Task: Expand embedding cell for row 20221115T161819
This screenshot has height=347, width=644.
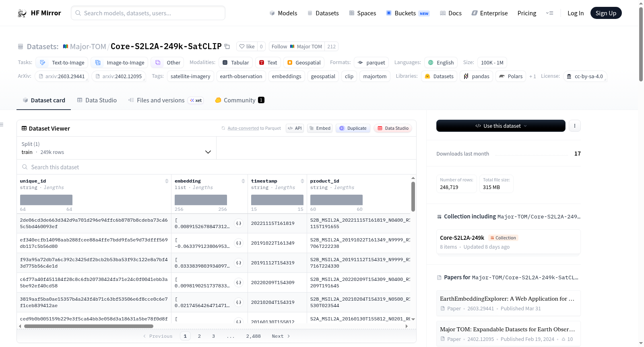Action: click(x=239, y=223)
